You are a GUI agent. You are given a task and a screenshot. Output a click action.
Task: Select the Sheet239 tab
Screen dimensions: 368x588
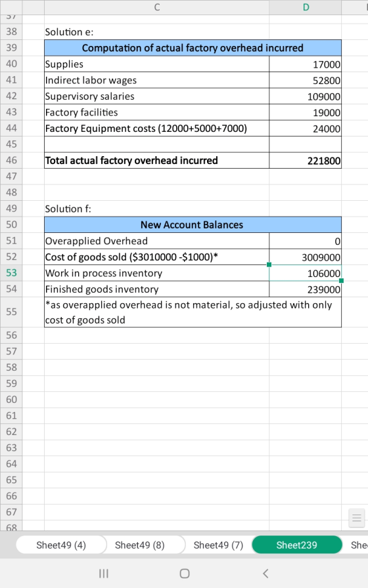coord(296,545)
